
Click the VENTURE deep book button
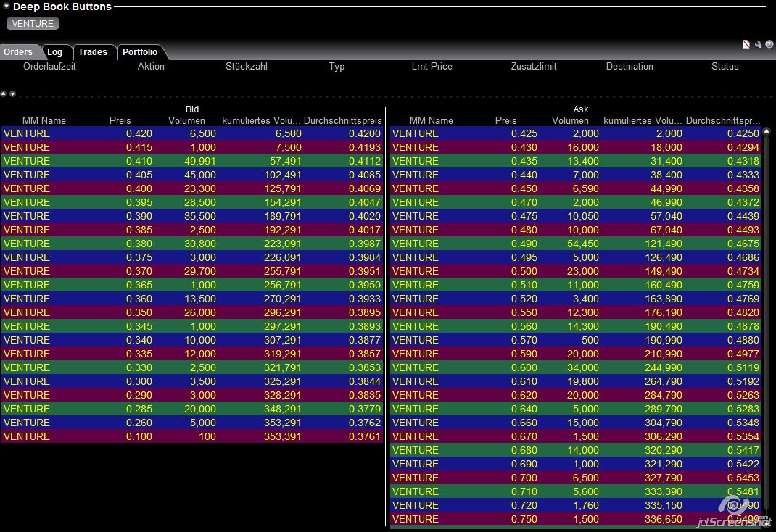[x=33, y=24]
